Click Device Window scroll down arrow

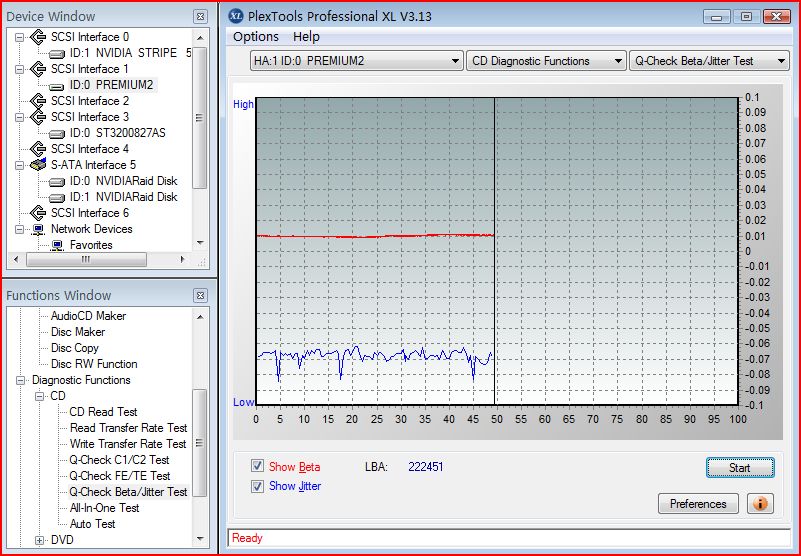point(200,243)
